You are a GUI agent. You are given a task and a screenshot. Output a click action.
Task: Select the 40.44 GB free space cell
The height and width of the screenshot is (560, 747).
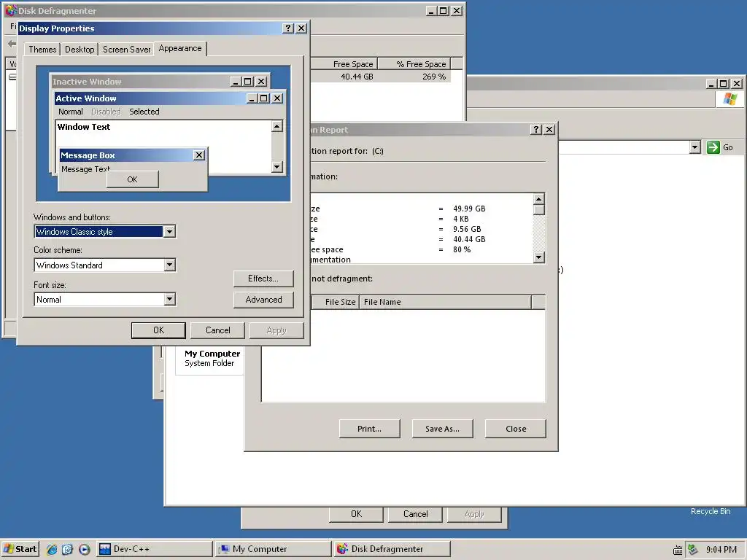357,77
